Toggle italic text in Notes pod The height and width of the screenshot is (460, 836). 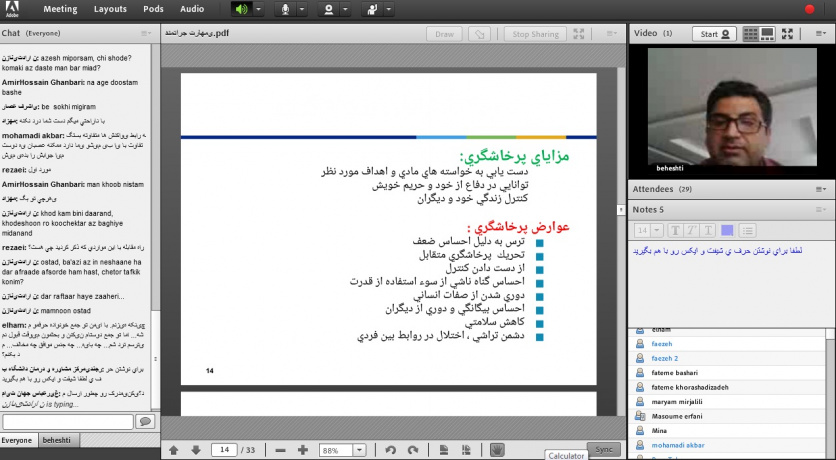(x=692, y=230)
